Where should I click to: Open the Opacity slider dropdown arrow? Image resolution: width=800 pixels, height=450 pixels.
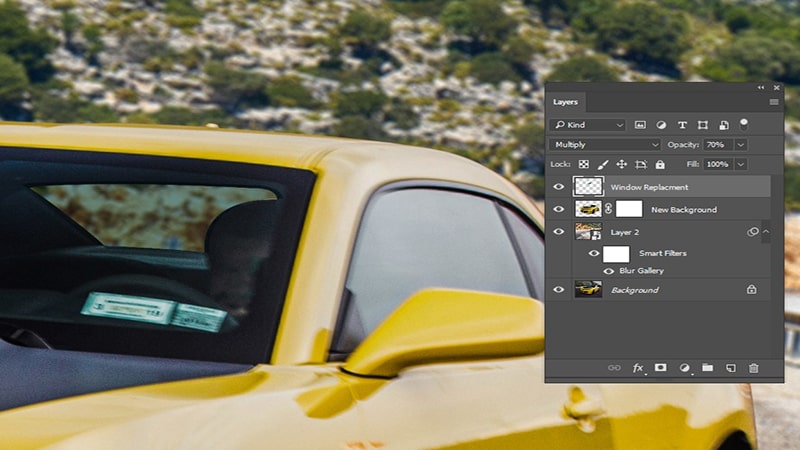point(741,145)
